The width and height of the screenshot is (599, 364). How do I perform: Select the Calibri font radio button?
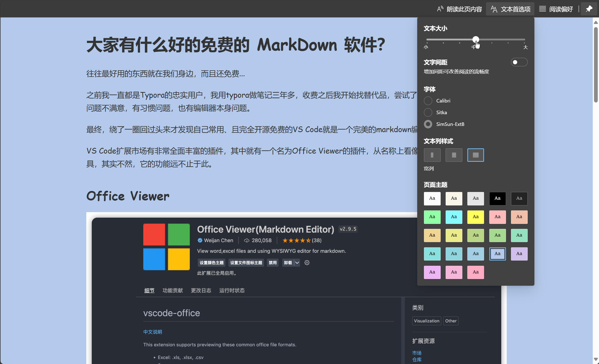428,101
